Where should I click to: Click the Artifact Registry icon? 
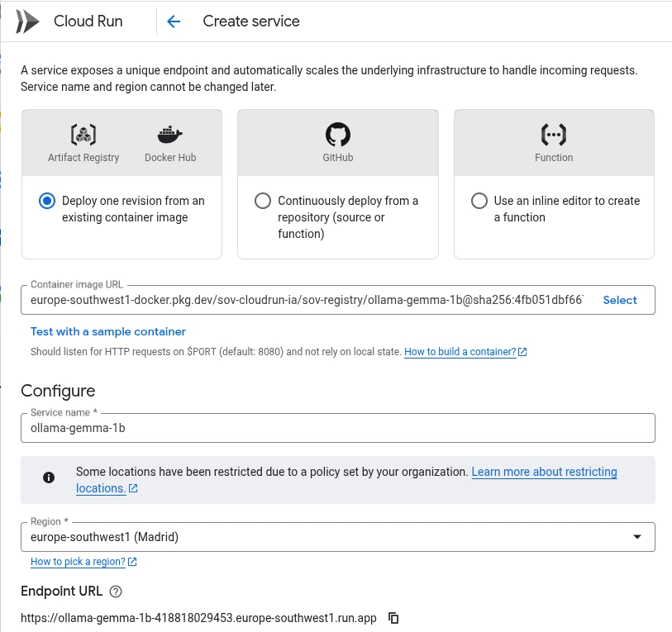pyautogui.click(x=83, y=134)
